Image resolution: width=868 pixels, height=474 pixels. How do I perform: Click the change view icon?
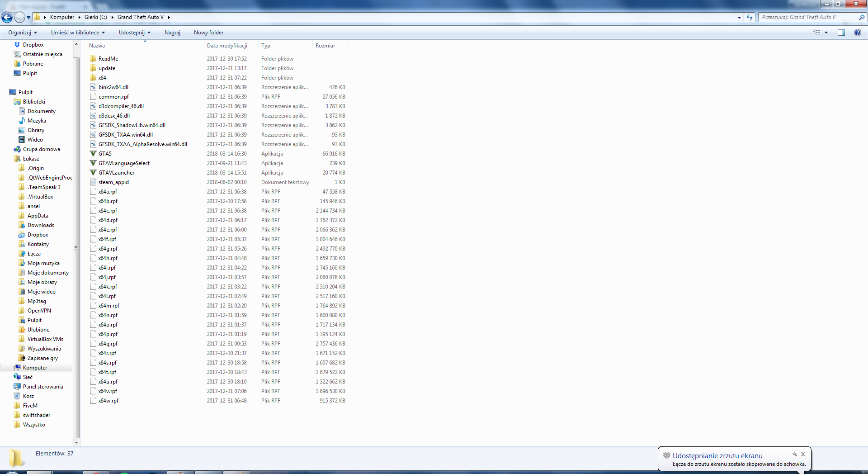tap(816, 33)
